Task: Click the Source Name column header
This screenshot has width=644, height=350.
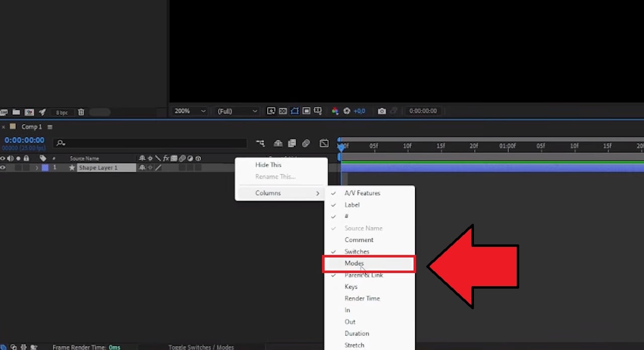Action: click(x=85, y=158)
